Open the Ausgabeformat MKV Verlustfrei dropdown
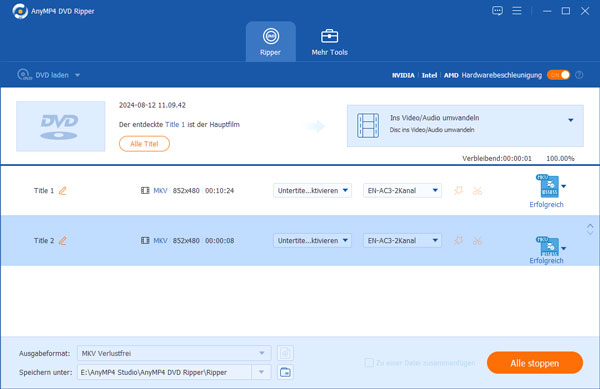Viewport: 600px width, 389px height. point(174,353)
